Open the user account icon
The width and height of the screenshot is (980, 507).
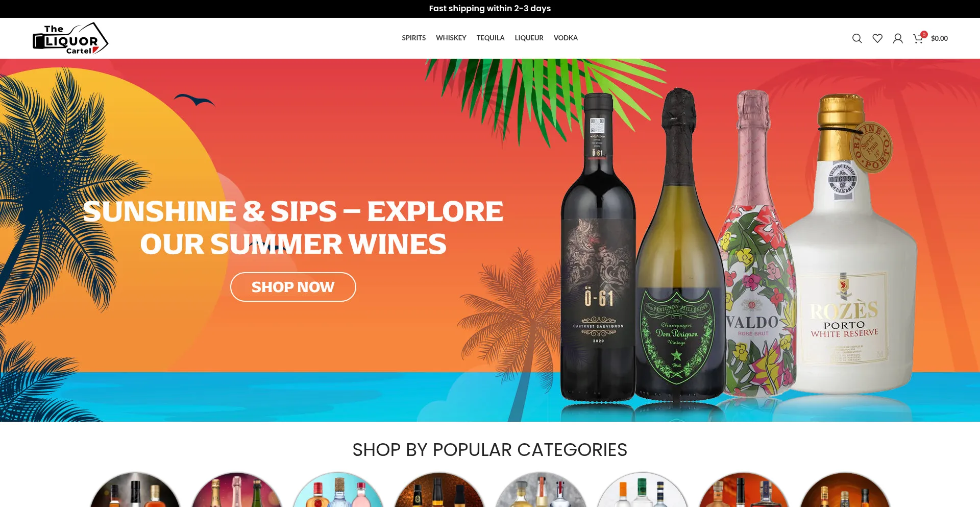pyautogui.click(x=898, y=38)
